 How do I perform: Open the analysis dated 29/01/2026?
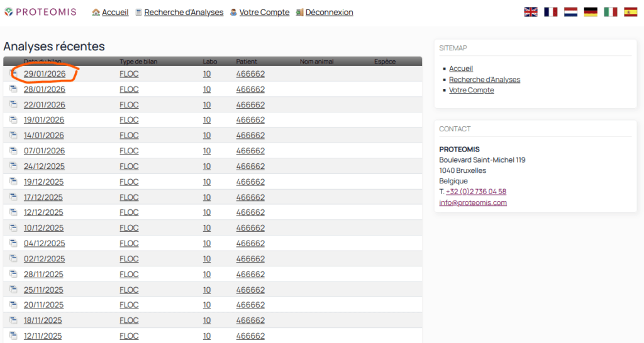click(x=45, y=74)
